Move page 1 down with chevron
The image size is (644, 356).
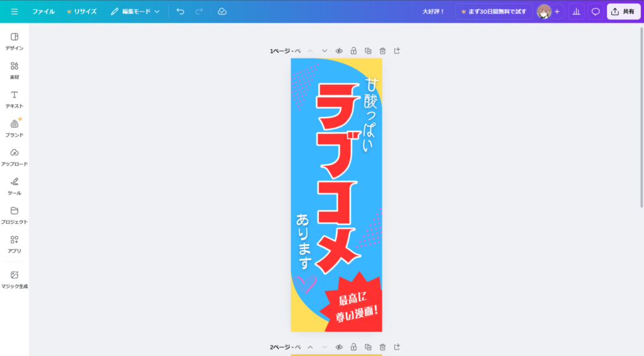(325, 52)
